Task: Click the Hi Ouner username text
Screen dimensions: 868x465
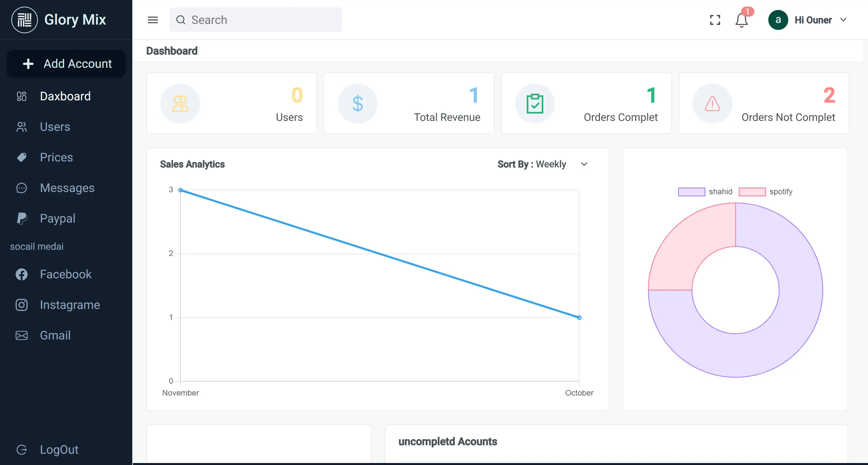Action: coord(813,20)
